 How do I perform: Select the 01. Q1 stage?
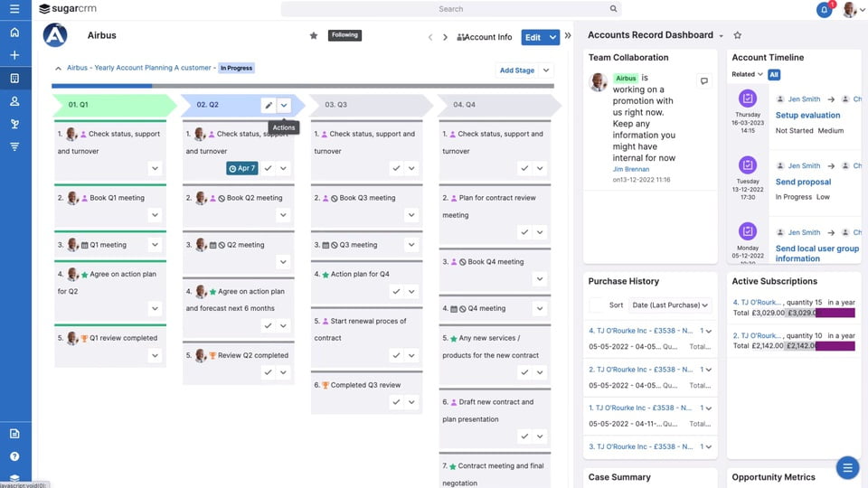click(114, 105)
